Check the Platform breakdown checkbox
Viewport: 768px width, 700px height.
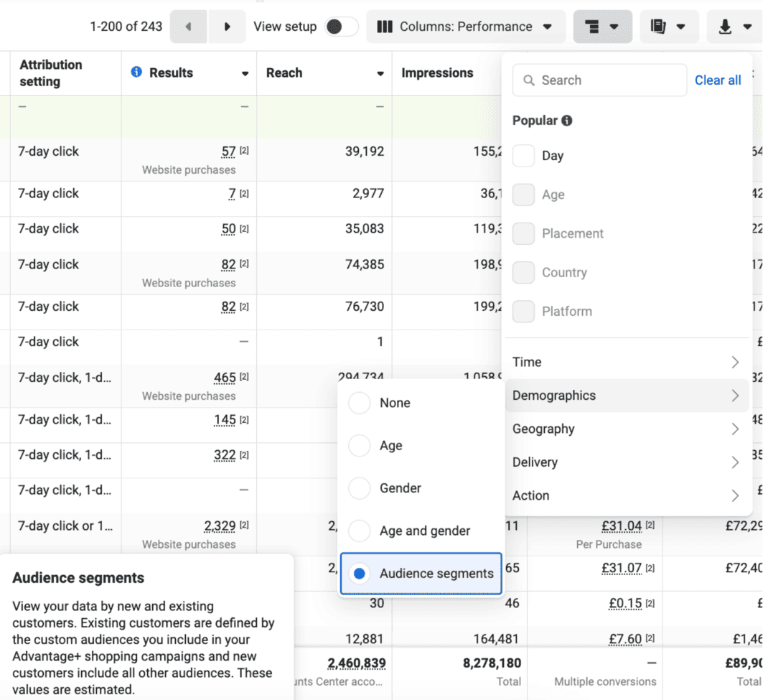(x=523, y=312)
